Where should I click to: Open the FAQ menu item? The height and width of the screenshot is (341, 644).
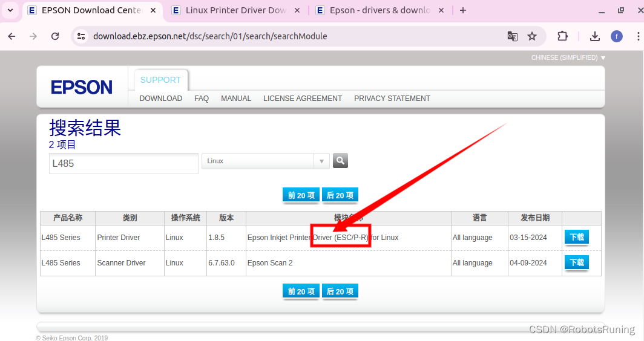point(201,99)
